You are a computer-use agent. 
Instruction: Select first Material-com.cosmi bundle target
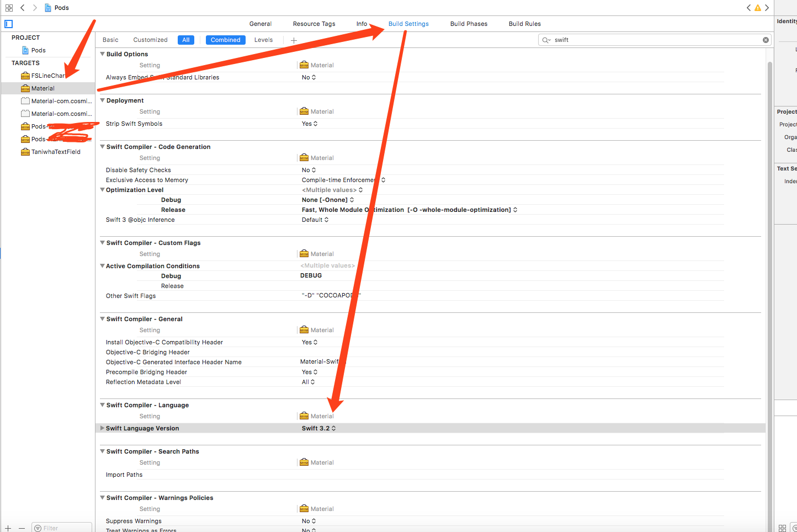tap(57, 101)
